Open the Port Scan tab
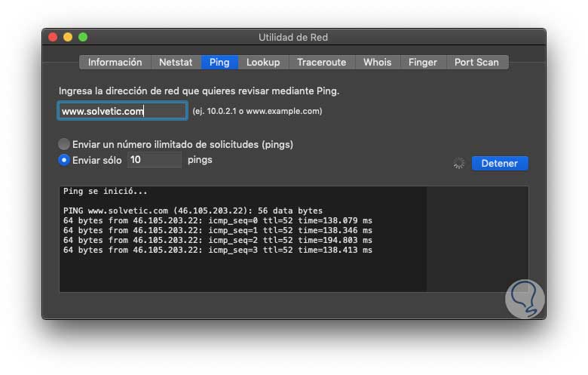The width and height of the screenshot is (588, 375). pyautogui.click(x=476, y=63)
